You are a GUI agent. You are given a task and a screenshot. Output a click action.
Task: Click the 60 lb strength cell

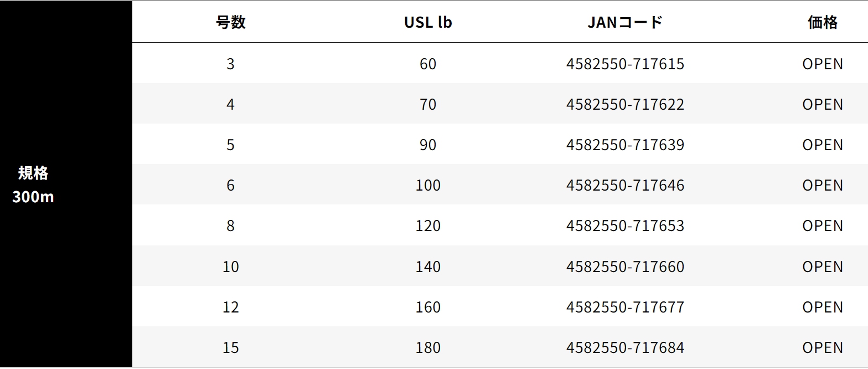(x=428, y=64)
